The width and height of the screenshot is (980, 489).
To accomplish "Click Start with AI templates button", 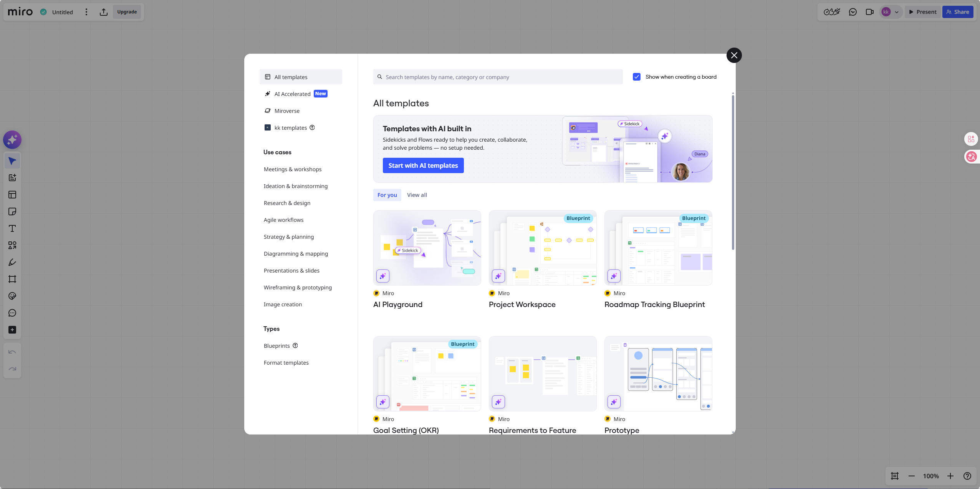I will [x=423, y=165].
